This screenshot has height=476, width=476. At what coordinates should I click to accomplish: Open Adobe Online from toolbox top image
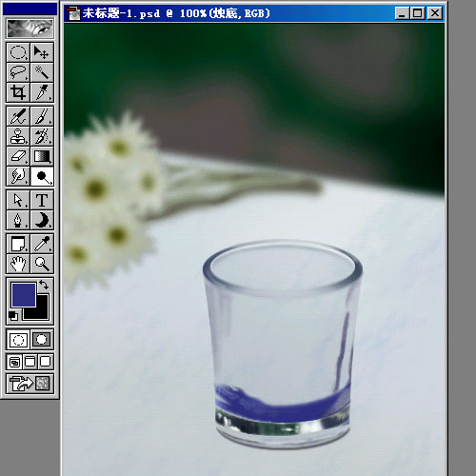(30, 29)
